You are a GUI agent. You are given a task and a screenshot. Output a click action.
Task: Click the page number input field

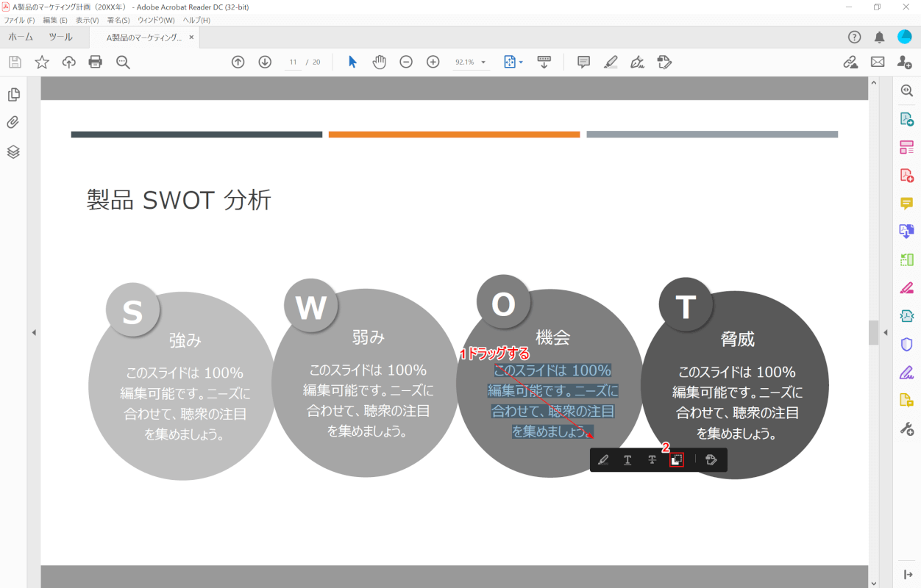pyautogui.click(x=293, y=62)
